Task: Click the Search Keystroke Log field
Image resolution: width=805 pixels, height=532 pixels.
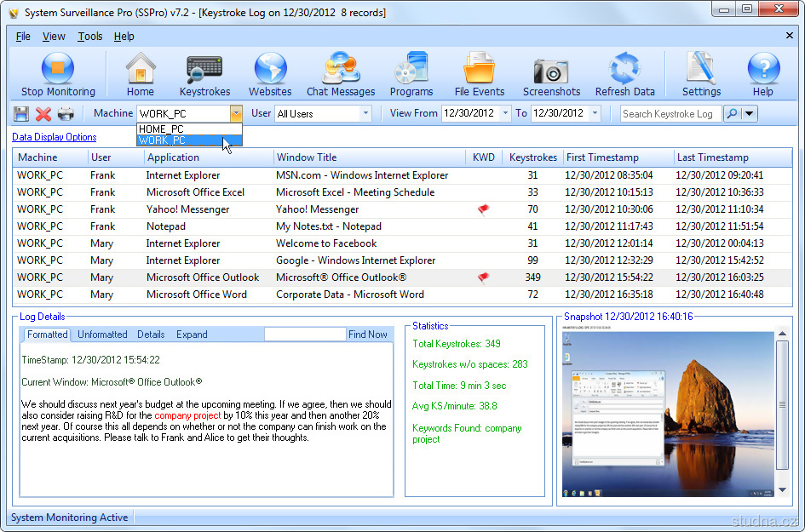Action: coord(670,114)
